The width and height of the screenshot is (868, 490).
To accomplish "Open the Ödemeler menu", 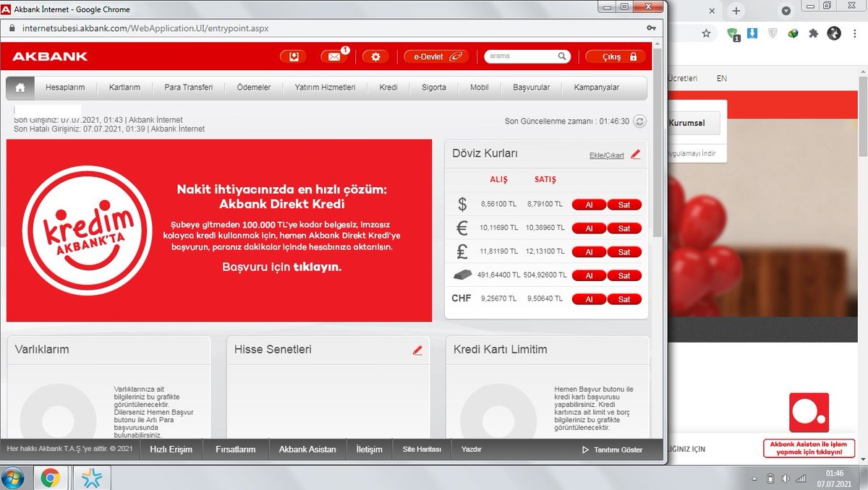I will (x=254, y=87).
